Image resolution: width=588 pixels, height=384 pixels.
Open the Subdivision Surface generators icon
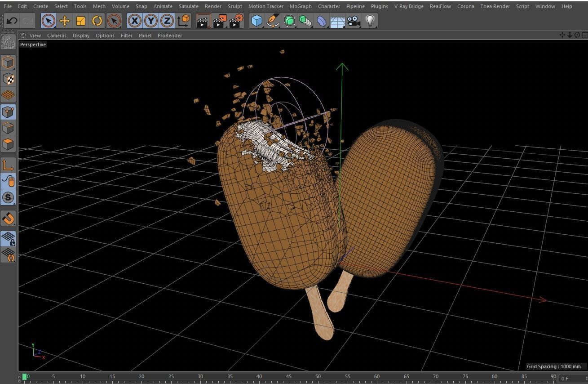(x=289, y=21)
